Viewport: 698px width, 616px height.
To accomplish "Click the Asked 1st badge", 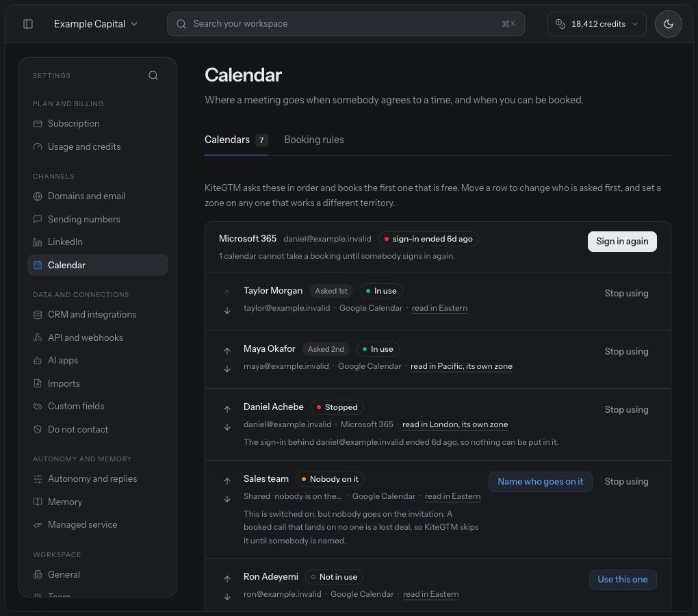I will [331, 291].
